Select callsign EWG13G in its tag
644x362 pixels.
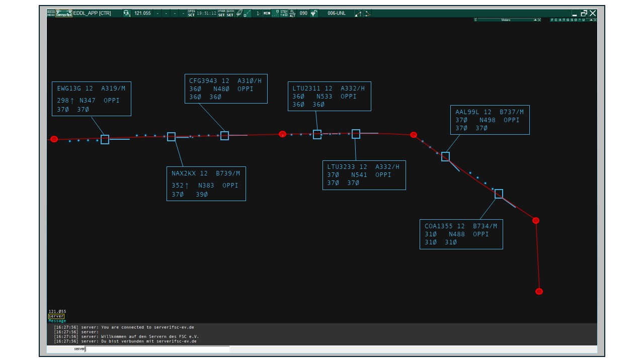tap(69, 88)
